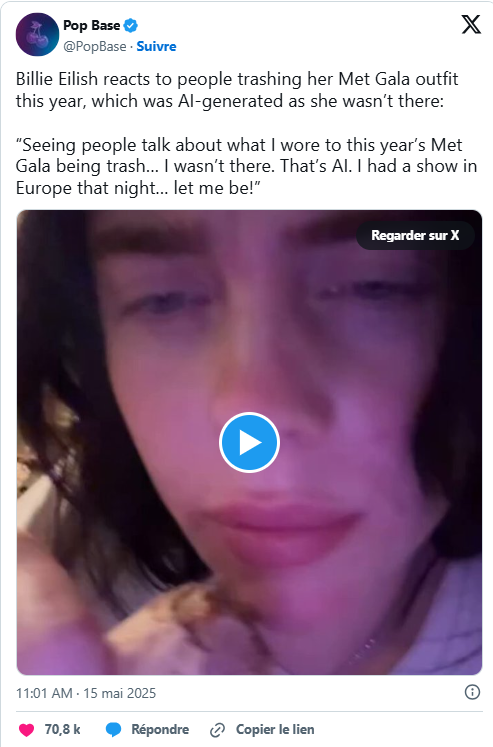493x747 pixels.
Task: Click the quoted text starting with Seeing people talk
Action: click(x=246, y=166)
